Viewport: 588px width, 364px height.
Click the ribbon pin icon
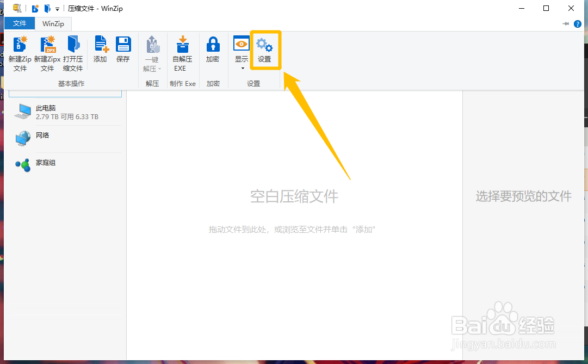click(x=566, y=23)
